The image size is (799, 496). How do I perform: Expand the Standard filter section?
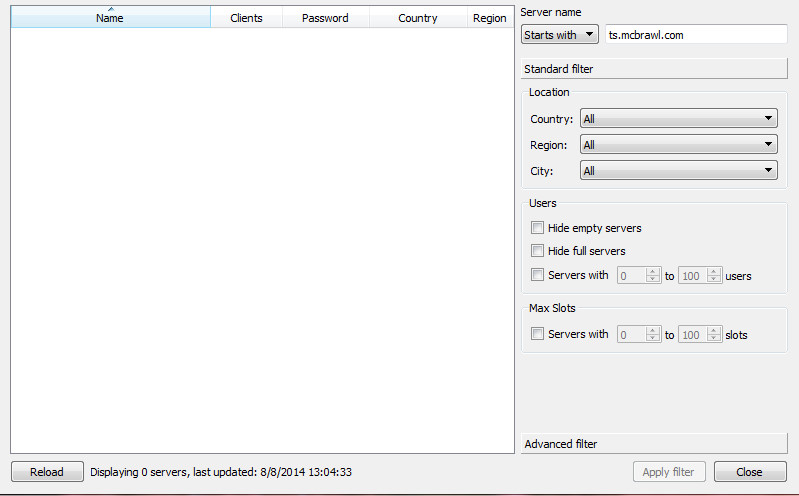654,69
